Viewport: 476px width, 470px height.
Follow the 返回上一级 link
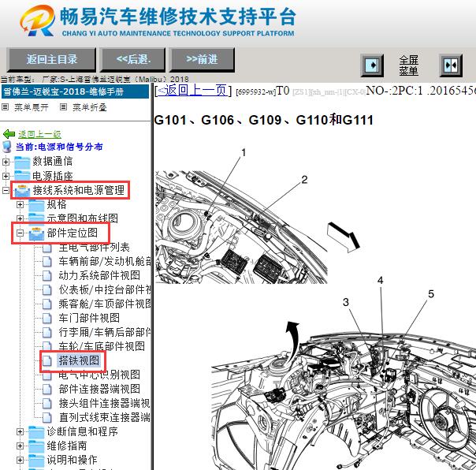click(x=39, y=134)
